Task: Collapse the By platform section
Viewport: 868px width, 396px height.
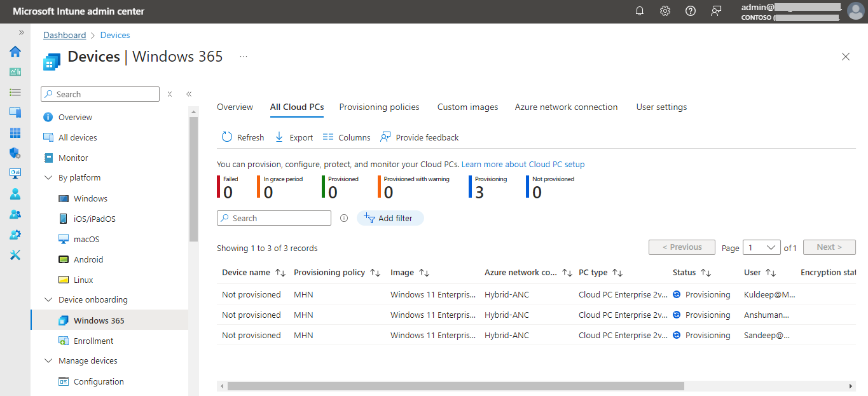Action: 48,178
